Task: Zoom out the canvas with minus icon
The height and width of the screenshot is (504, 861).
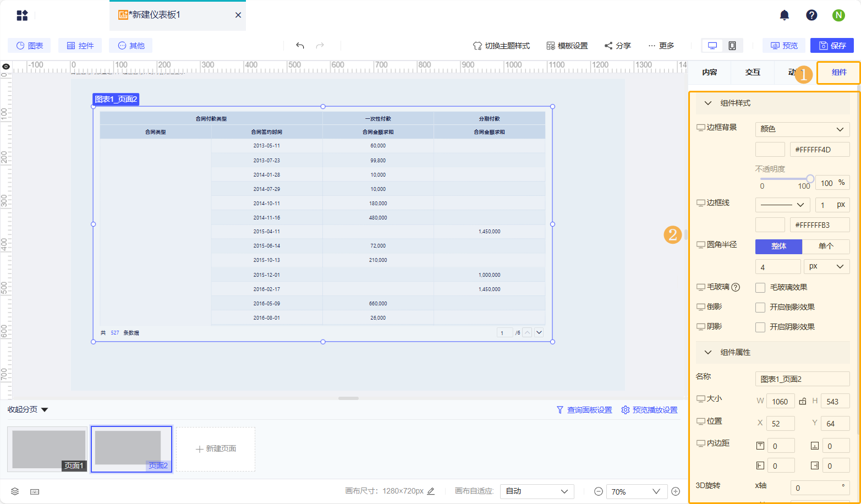Action: (598, 491)
